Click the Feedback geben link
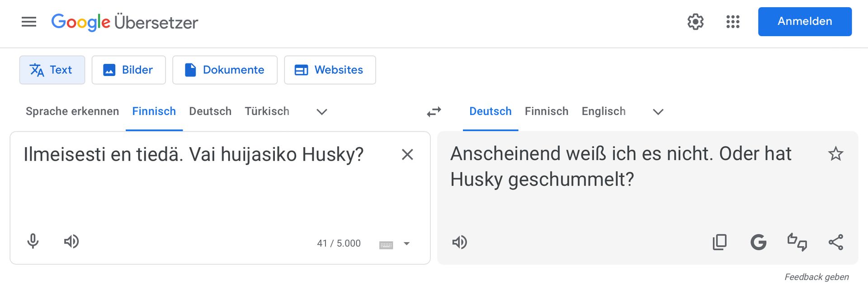 (816, 277)
